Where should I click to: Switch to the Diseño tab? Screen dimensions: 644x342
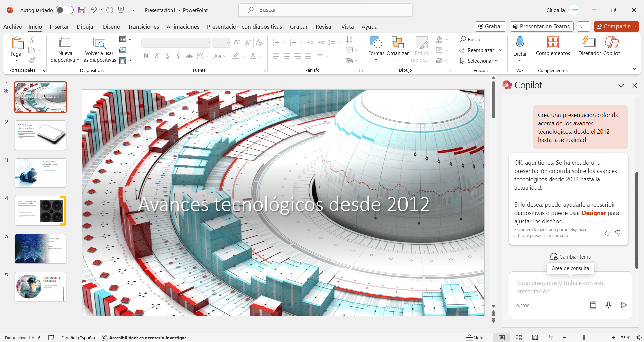pyautogui.click(x=111, y=27)
